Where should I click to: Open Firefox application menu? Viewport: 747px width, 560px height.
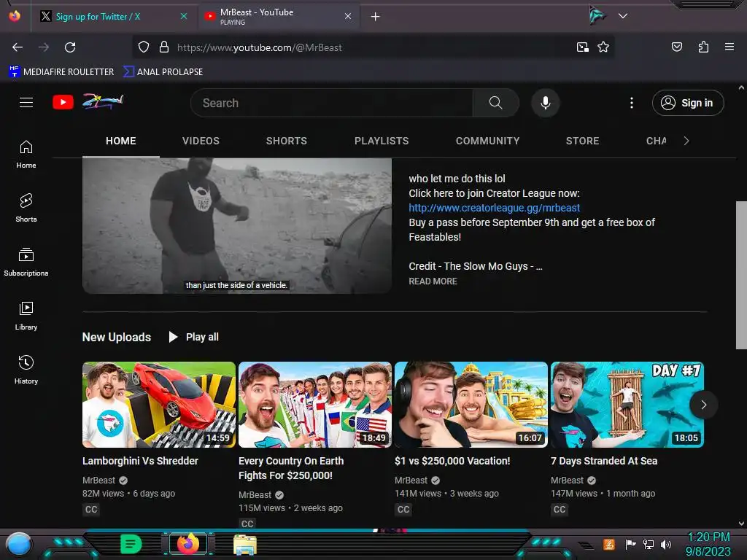coord(729,47)
